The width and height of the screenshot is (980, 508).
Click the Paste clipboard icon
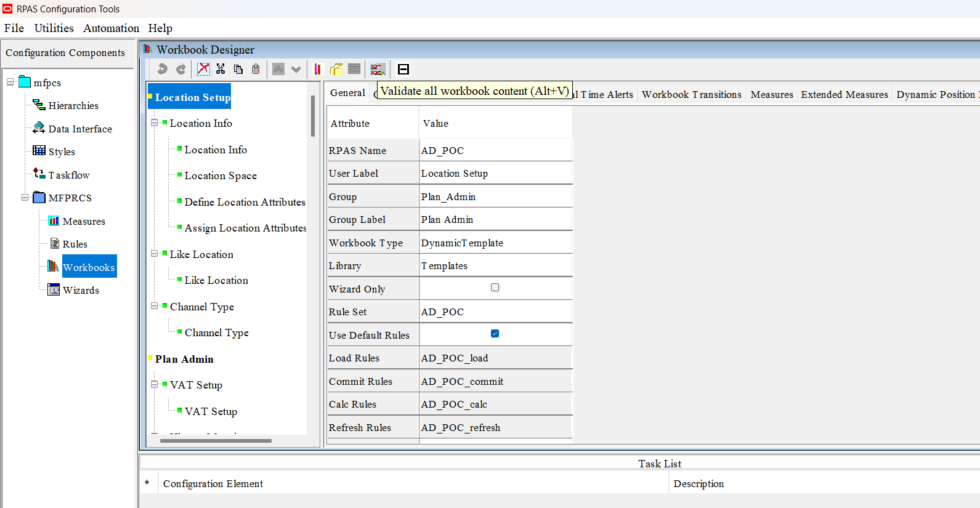pos(256,69)
